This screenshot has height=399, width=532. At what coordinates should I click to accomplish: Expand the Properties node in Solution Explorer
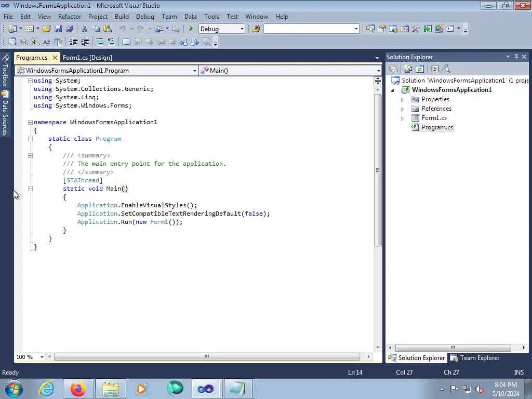(403, 100)
